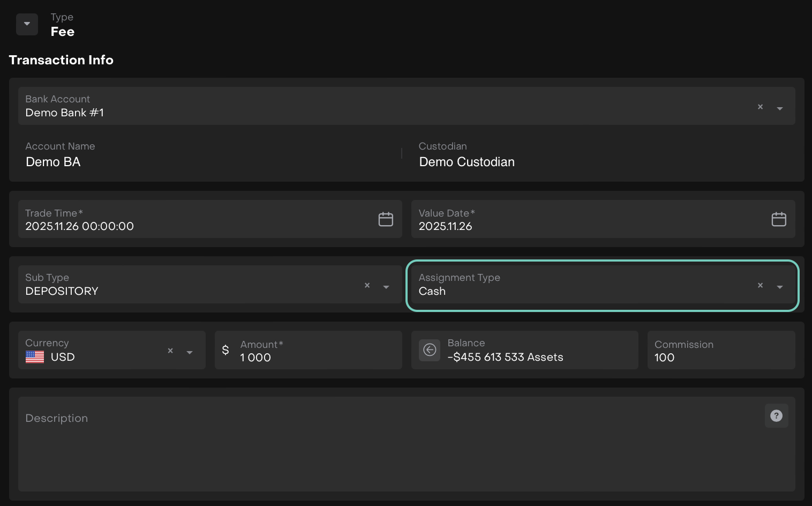Open the Sub Type dropdown arrow

386,287
